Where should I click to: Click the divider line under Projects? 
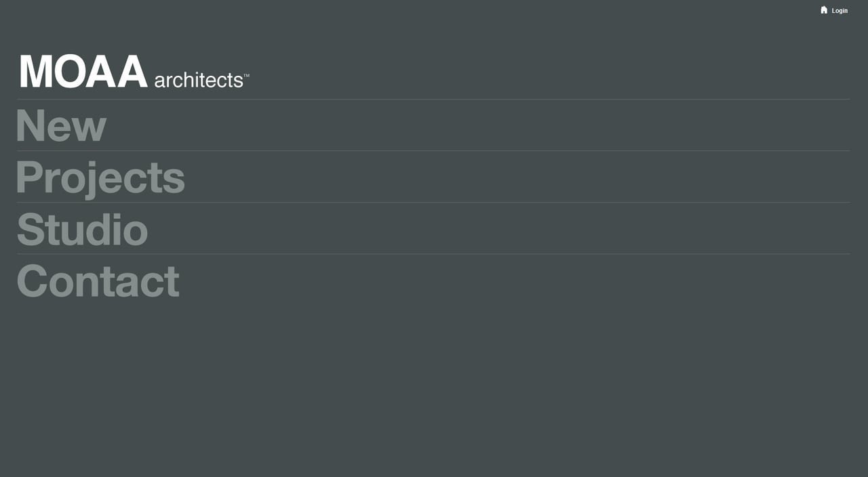coord(434,201)
